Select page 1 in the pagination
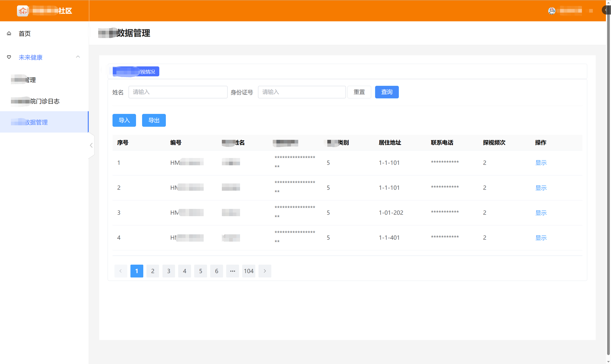 pos(137,271)
